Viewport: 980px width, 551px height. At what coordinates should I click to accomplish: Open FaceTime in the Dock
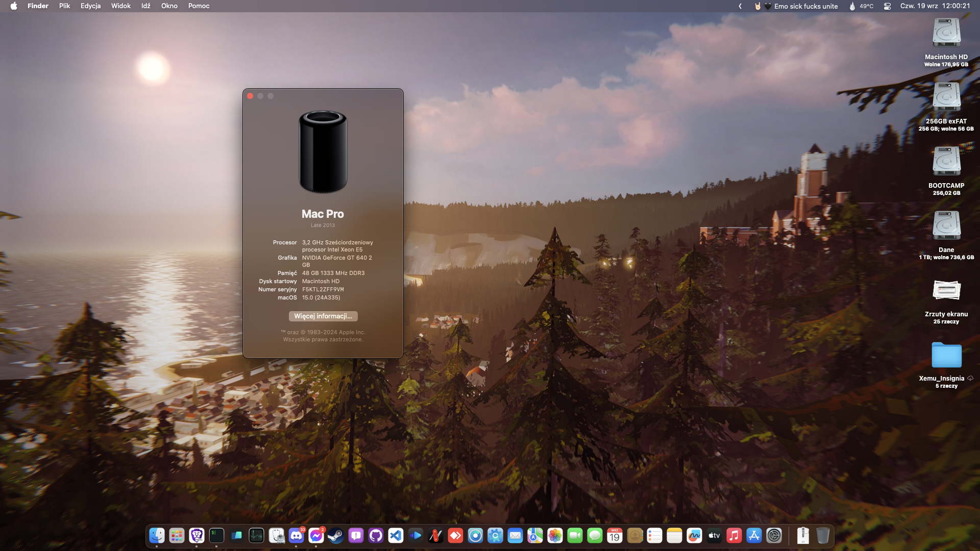(575, 535)
